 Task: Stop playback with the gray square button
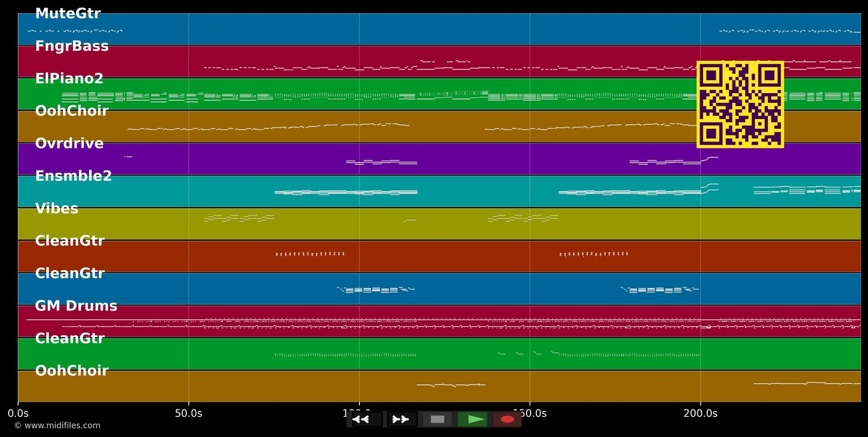click(x=437, y=419)
